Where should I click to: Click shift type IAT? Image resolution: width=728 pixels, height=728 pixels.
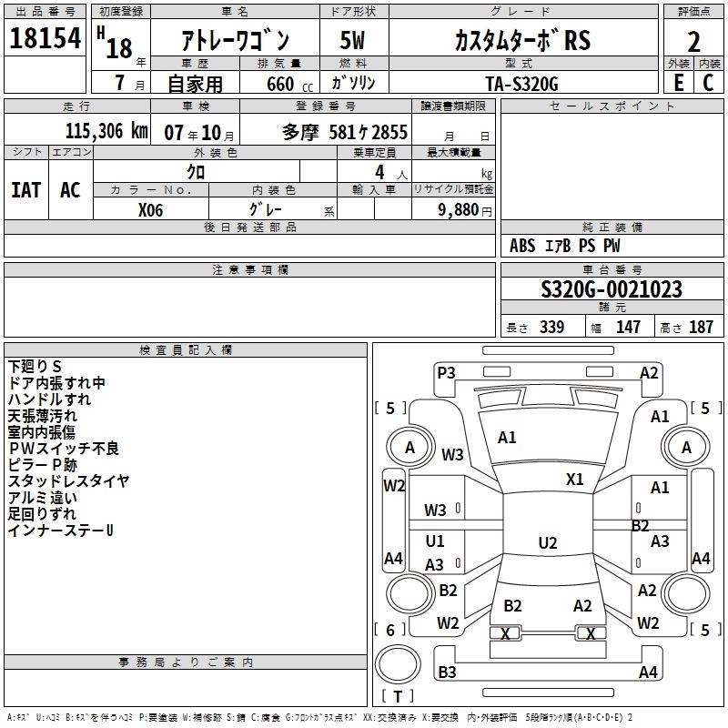(x=26, y=190)
